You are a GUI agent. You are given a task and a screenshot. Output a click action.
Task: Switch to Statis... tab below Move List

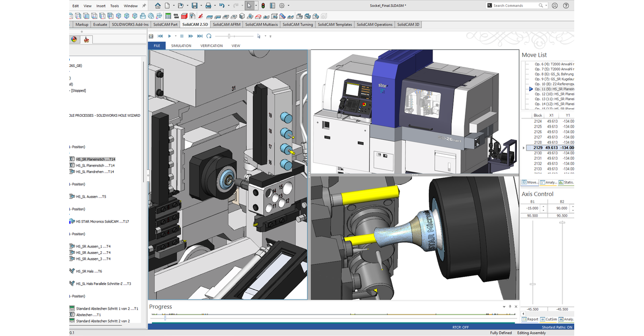(x=566, y=183)
